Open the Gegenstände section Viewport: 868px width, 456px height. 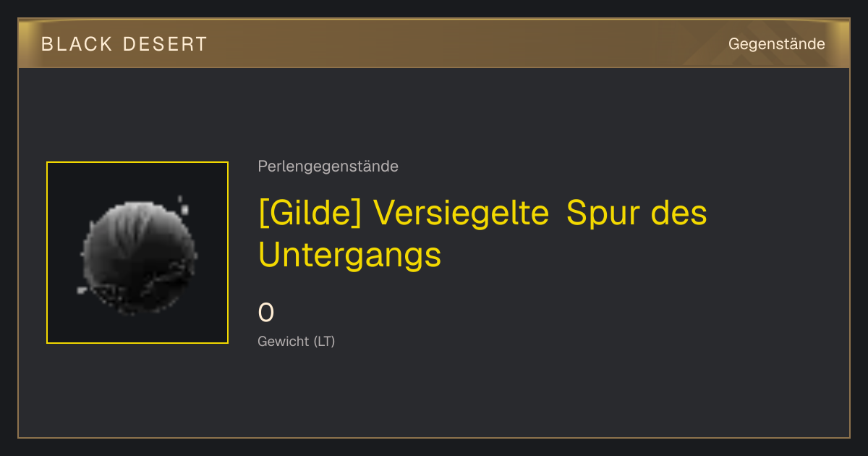pos(776,44)
